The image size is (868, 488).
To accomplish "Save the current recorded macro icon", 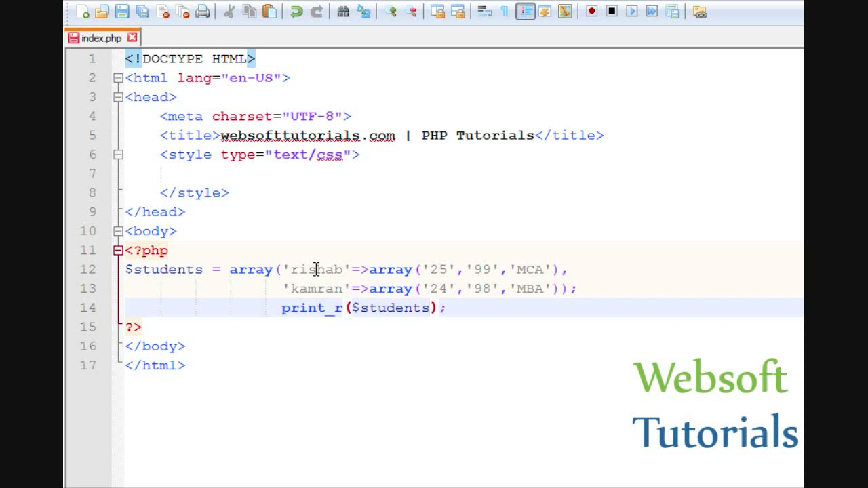I will click(x=672, y=12).
